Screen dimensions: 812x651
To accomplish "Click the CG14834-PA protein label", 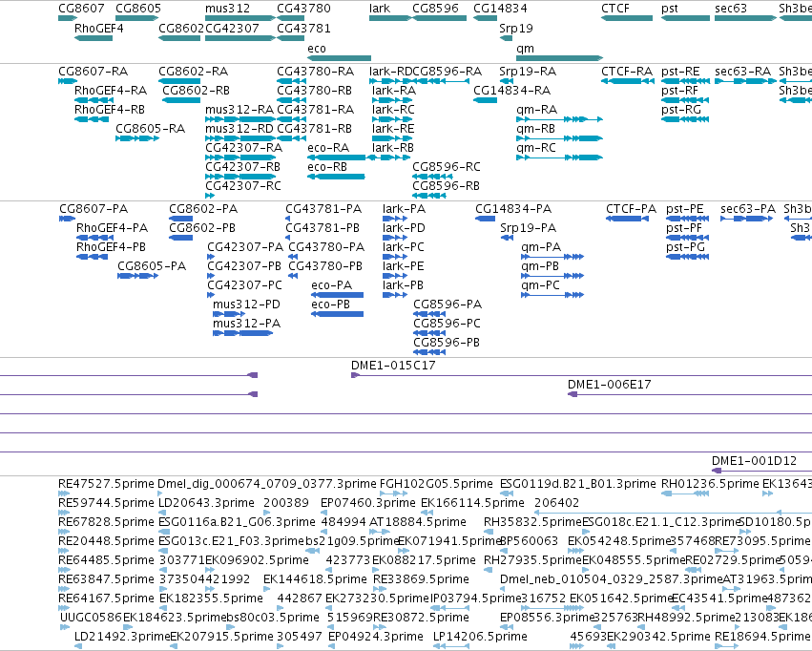I will [x=513, y=209].
